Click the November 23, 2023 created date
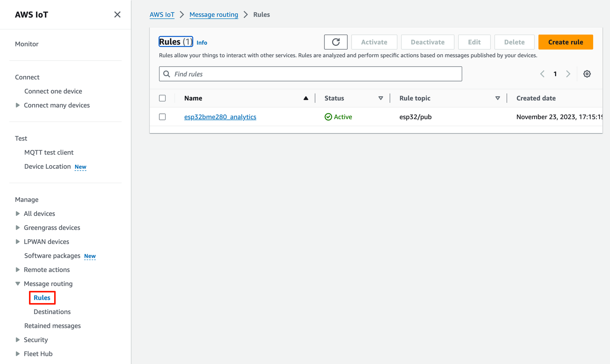610x364 pixels. pos(559,117)
